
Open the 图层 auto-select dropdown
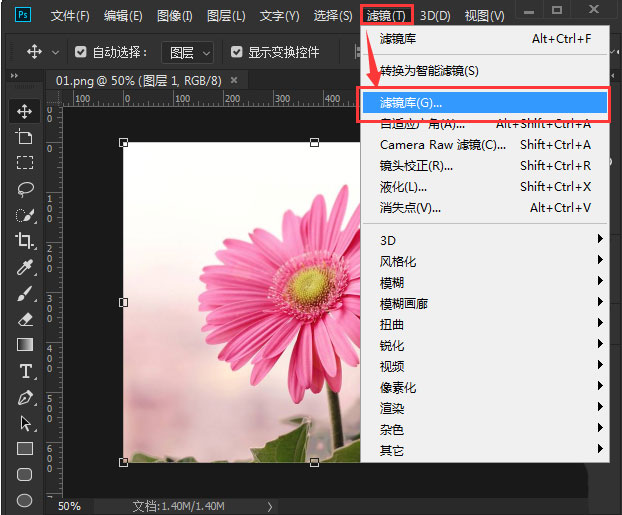188,52
